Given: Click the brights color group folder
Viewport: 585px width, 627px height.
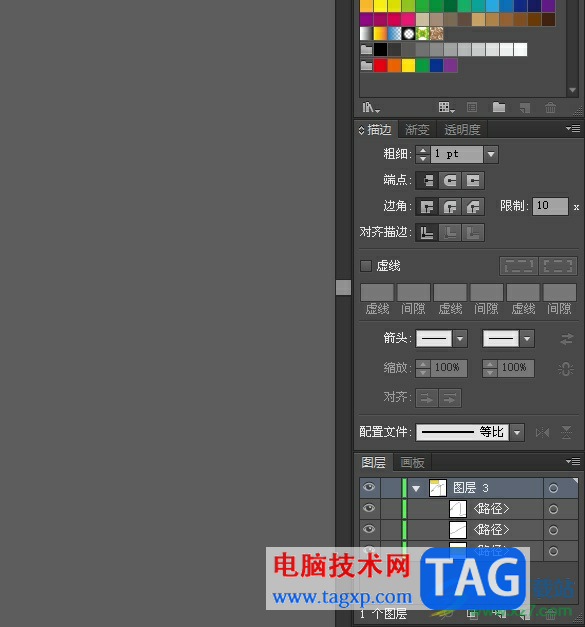Looking at the screenshot, I should (x=366, y=65).
